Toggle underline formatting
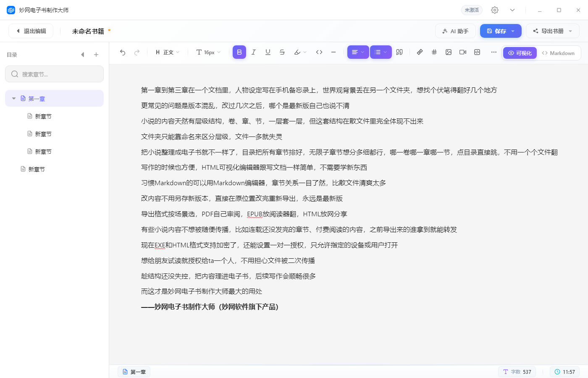 [x=268, y=52]
